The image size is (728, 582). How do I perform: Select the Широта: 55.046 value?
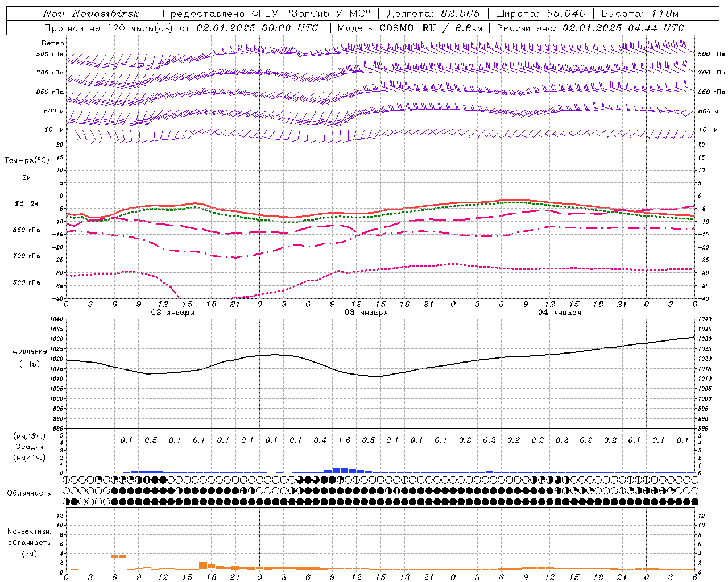click(540, 14)
